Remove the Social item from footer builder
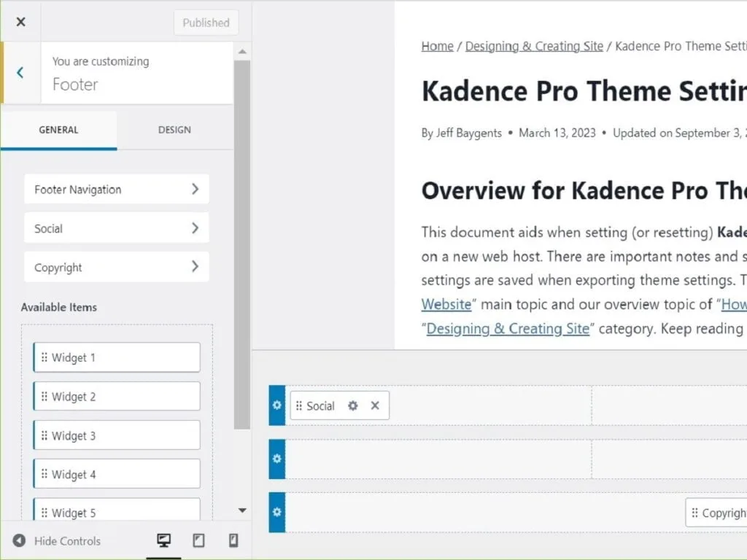Viewport: 747px width, 560px height. click(375, 405)
